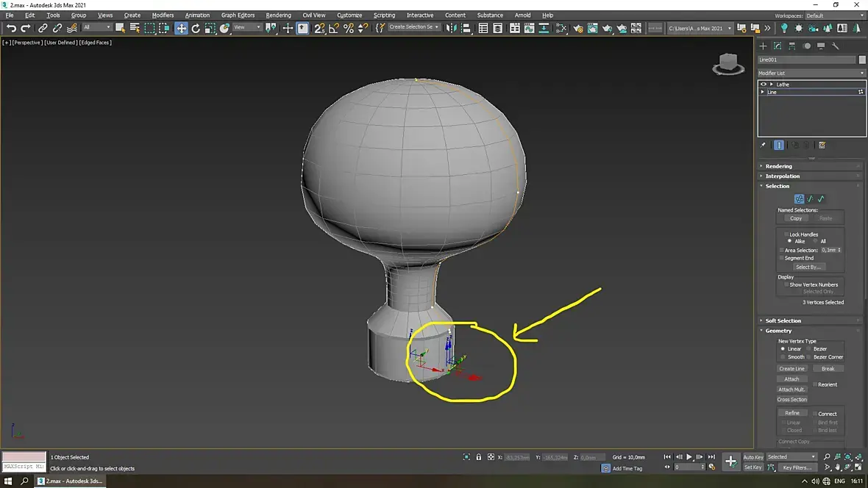Viewport: 868px width, 488px height.
Task: Click the Create Line button
Action: tap(791, 368)
